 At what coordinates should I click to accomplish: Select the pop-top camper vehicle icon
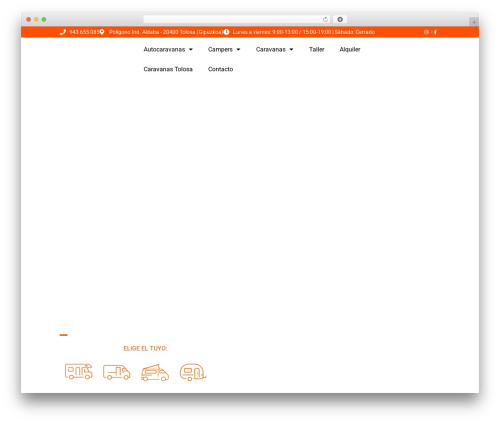click(155, 372)
